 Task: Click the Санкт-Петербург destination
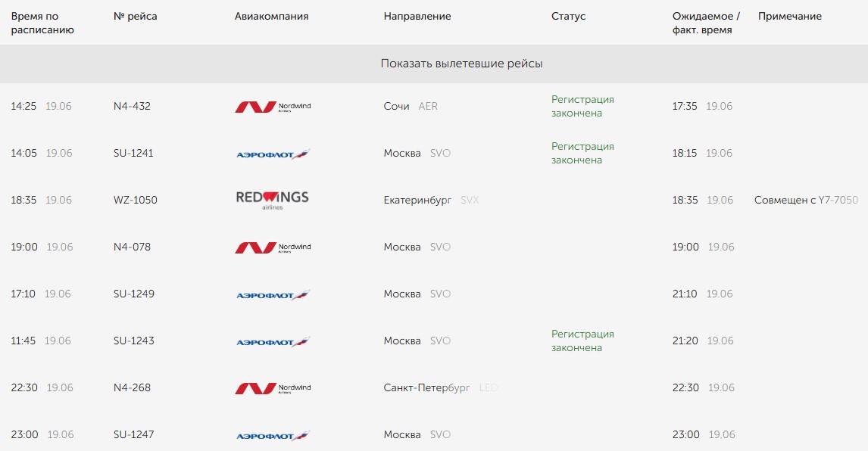[x=427, y=387]
